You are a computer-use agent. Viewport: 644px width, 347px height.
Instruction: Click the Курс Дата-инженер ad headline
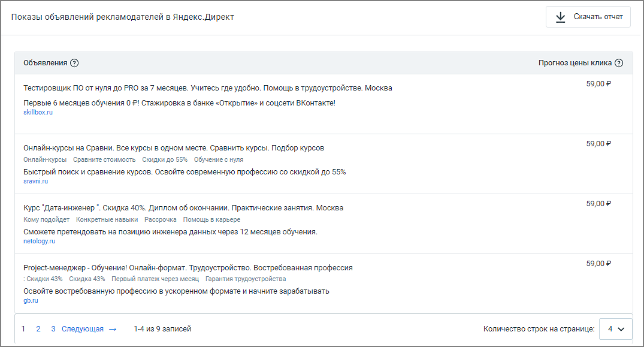pyautogui.click(x=183, y=208)
